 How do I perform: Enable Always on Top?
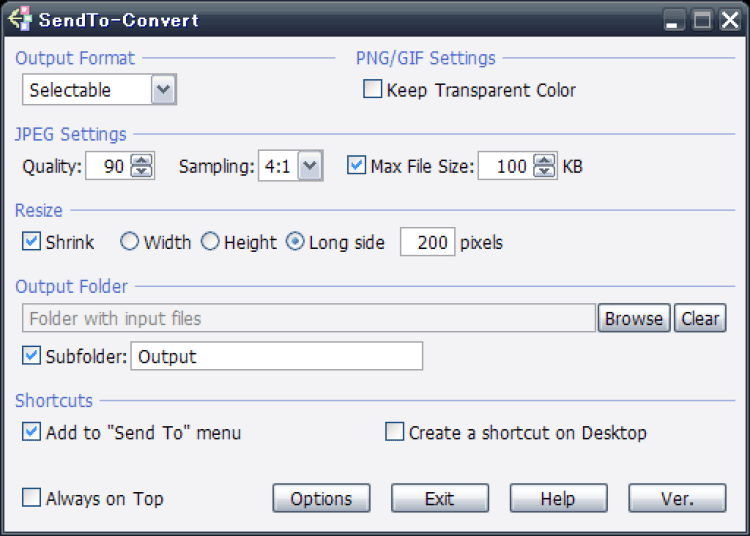(x=31, y=498)
